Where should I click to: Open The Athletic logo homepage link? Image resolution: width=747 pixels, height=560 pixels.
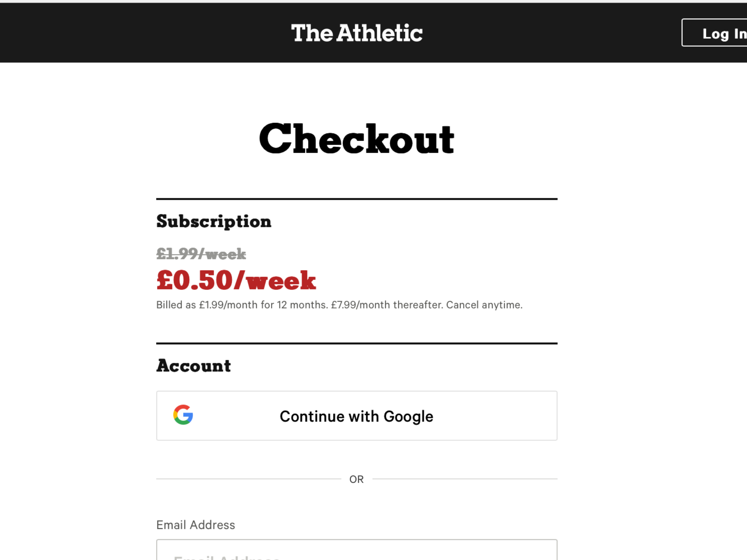pyautogui.click(x=357, y=33)
